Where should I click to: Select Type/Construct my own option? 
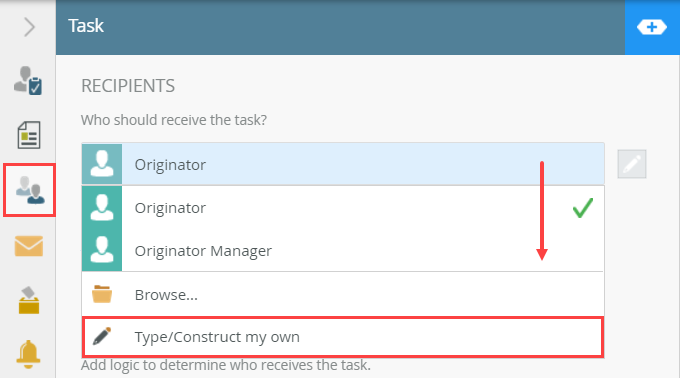pyautogui.click(x=343, y=337)
